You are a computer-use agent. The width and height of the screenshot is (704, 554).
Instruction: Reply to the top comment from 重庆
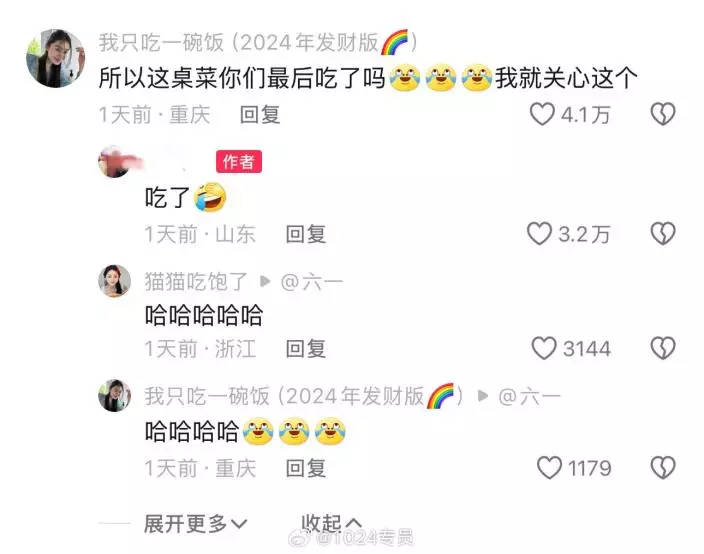(260, 115)
